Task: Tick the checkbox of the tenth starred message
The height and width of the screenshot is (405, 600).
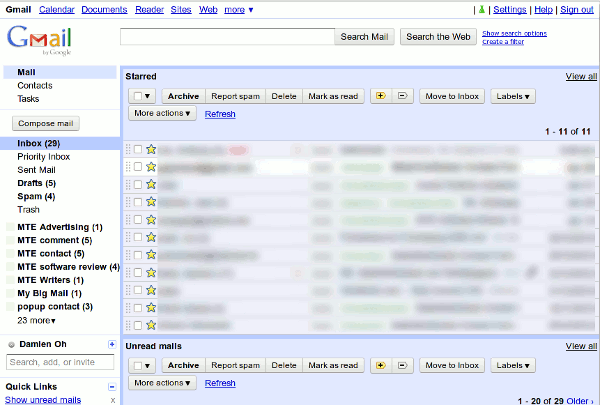Action: [138, 307]
